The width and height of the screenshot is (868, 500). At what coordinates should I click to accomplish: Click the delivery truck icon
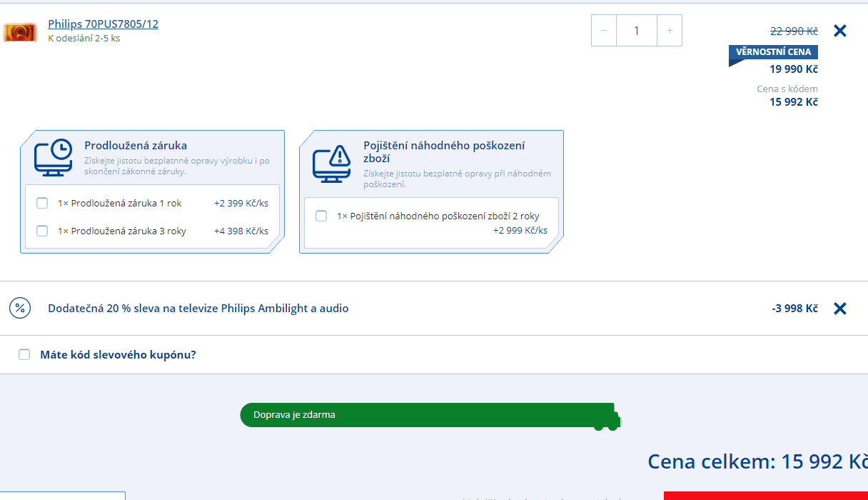click(607, 416)
